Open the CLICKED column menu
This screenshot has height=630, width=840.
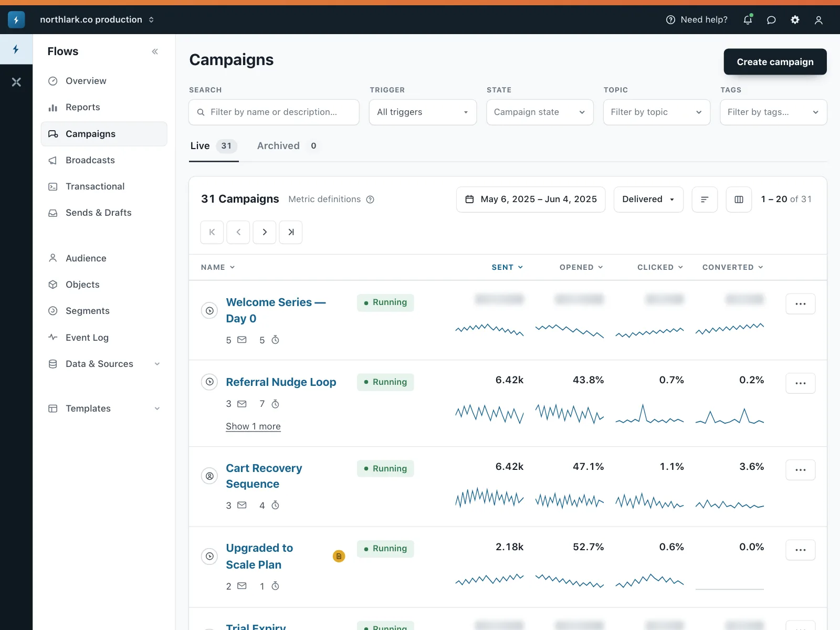[x=660, y=267]
